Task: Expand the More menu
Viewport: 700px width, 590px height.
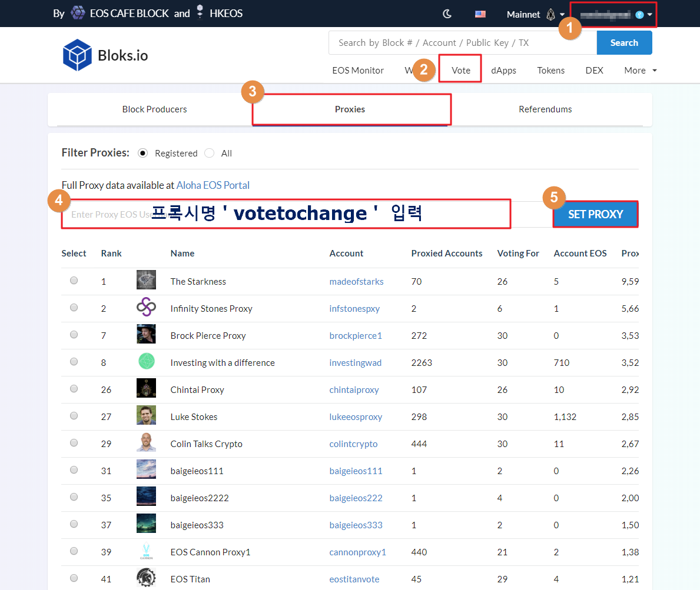Action: (640, 71)
